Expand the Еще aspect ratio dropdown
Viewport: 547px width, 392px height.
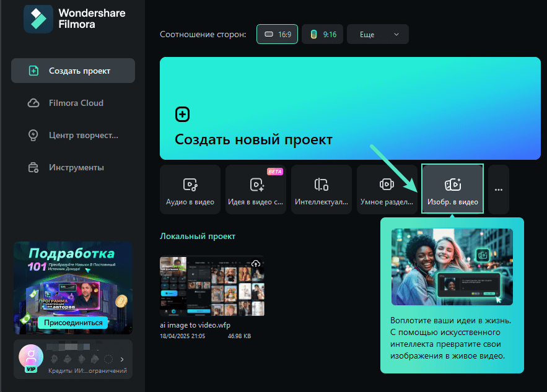tap(378, 34)
